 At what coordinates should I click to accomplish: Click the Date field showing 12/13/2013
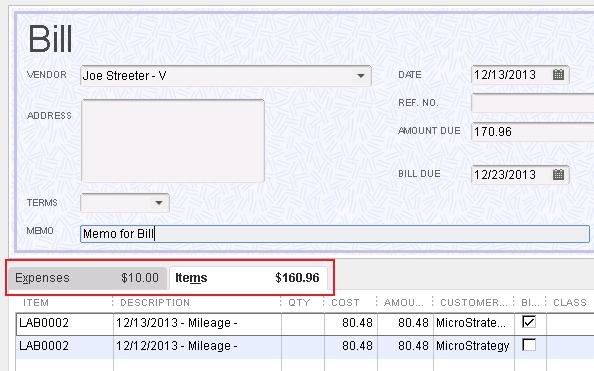520,75
